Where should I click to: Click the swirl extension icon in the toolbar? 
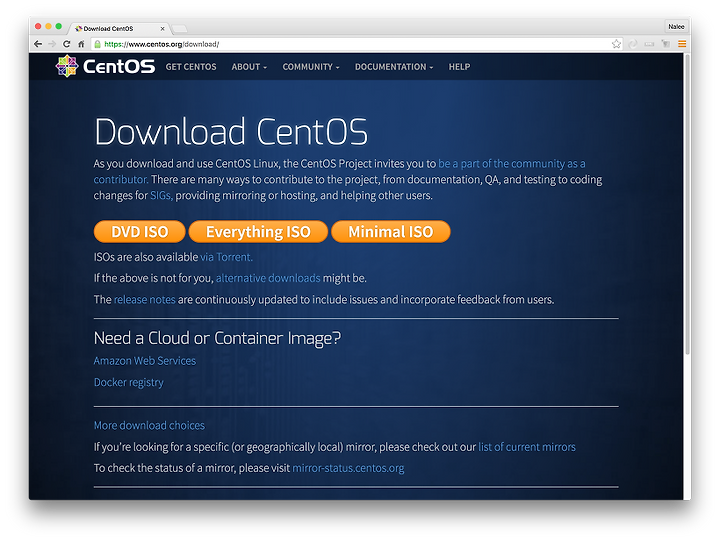click(x=633, y=44)
